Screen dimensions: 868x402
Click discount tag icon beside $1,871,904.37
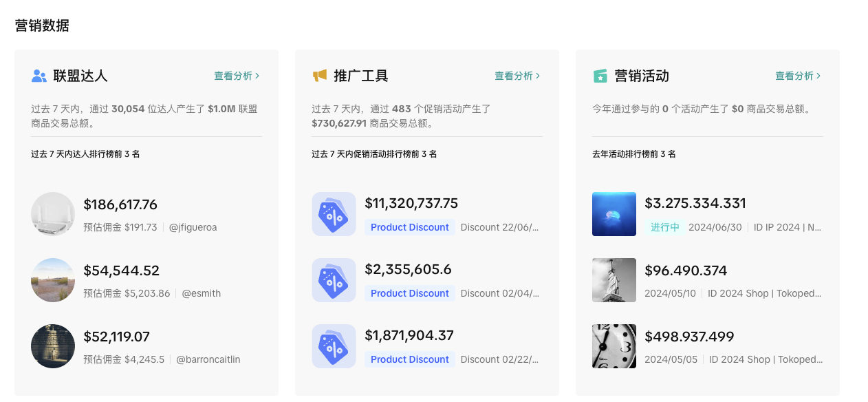[x=334, y=346]
